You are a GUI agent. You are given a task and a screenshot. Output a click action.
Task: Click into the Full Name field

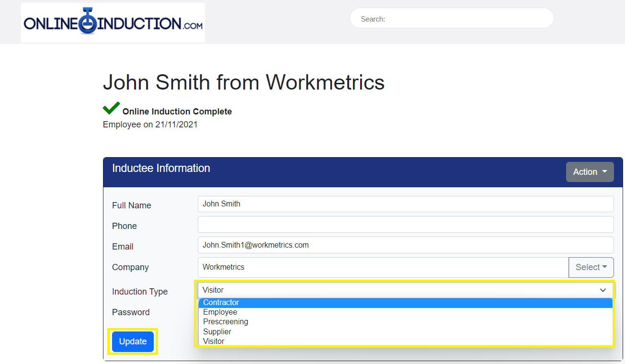405,204
